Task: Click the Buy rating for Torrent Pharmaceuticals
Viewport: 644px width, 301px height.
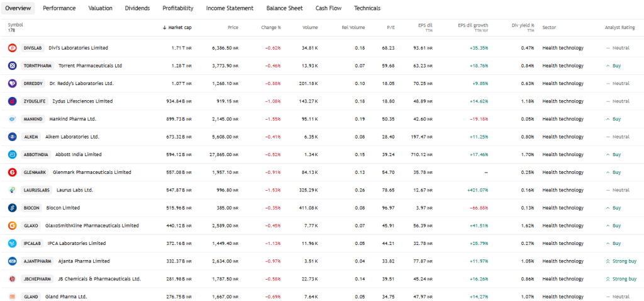Action: [613, 65]
